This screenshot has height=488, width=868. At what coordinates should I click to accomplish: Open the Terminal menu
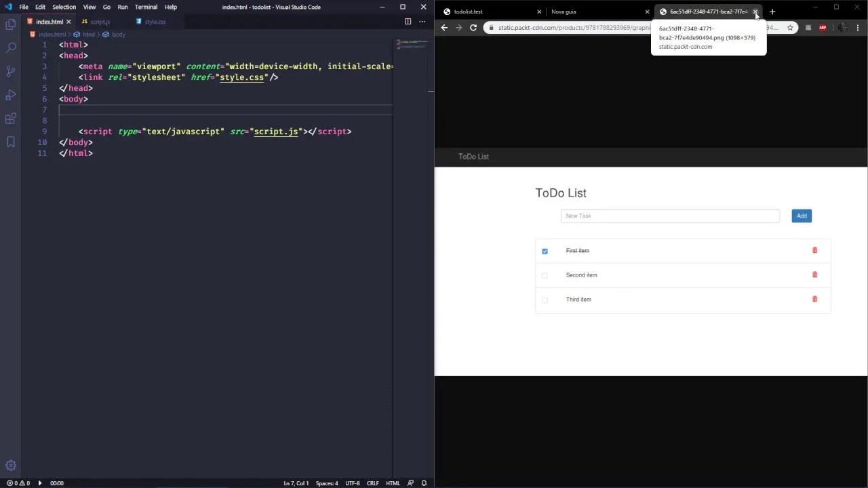146,7
